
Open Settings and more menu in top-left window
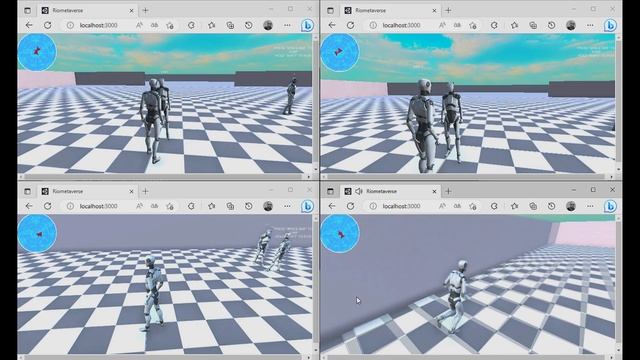pyautogui.click(x=287, y=25)
